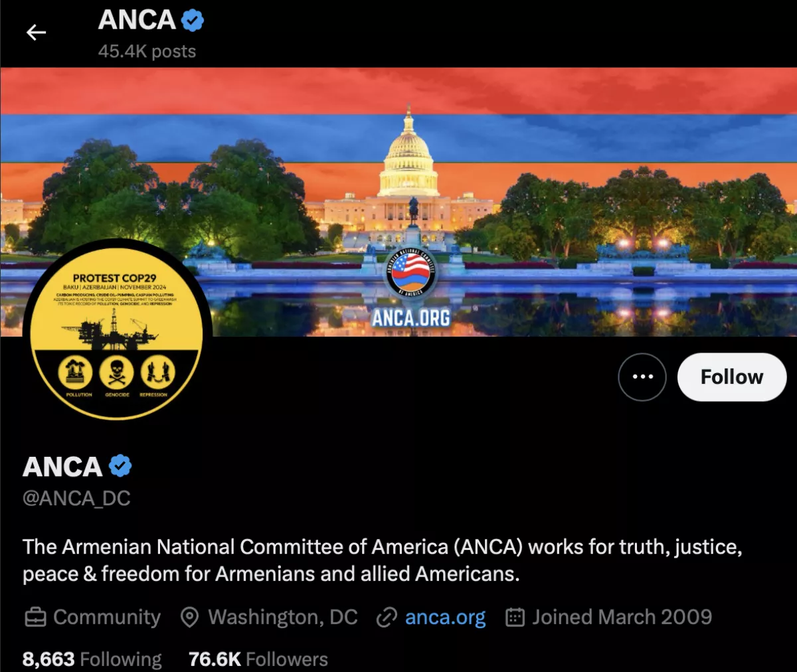View the 8,663 Following list
Image resolution: width=797 pixels, height=672 pixels.
(92, 659)
